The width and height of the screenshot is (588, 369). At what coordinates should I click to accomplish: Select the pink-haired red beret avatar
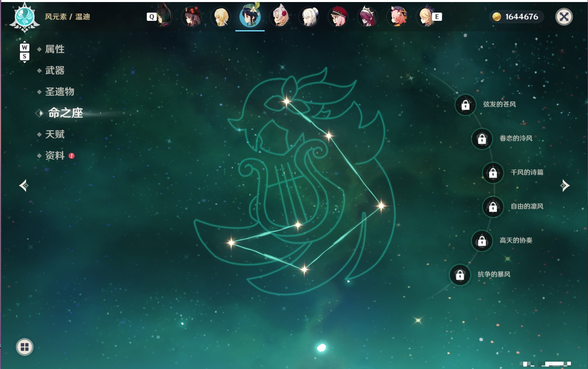click(338, 17)
